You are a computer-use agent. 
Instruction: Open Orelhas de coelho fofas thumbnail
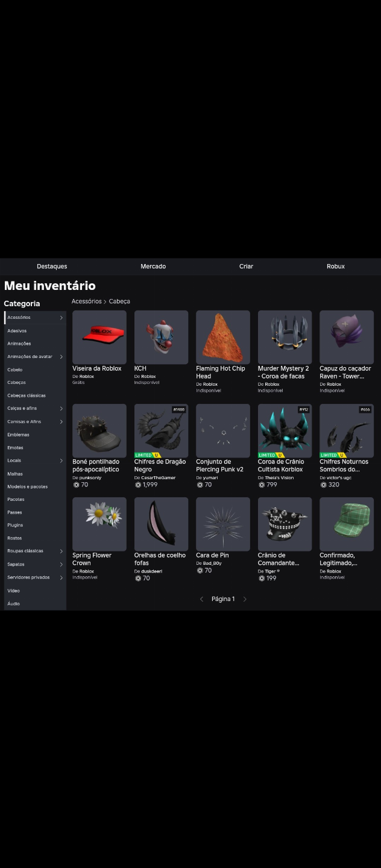[161, 524]
